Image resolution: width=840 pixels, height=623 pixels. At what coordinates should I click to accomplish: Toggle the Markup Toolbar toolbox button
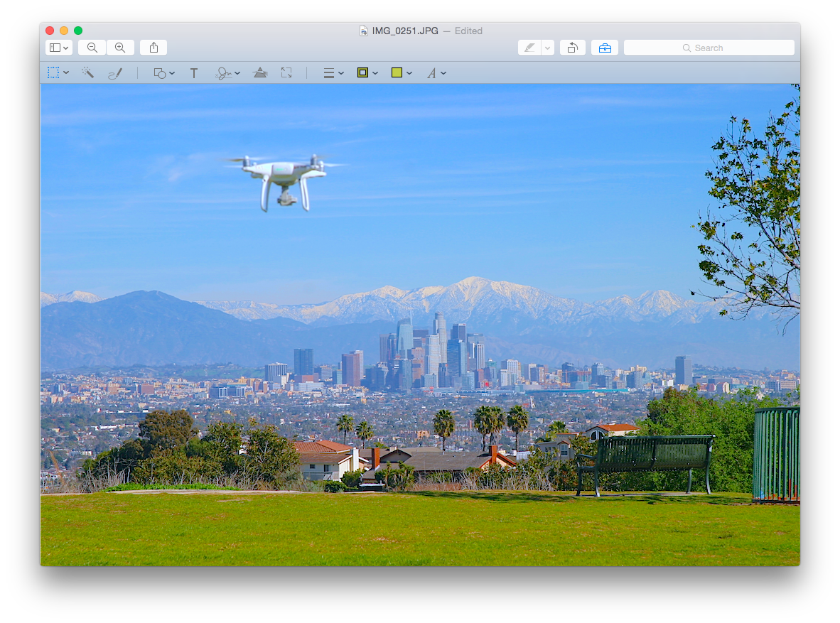(x=604, y=48)
